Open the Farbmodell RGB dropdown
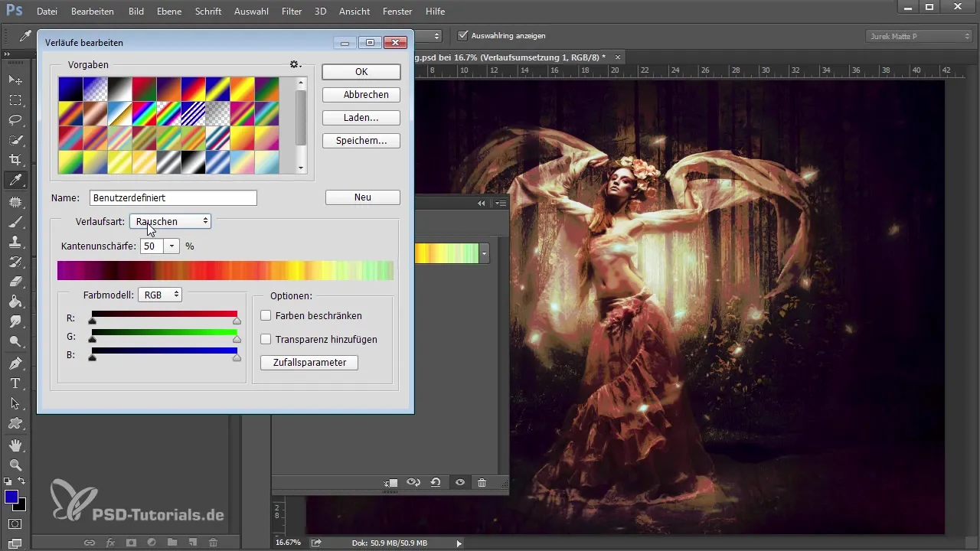The height and width of the screenshot is (551, 980). (x=159, y=295)
